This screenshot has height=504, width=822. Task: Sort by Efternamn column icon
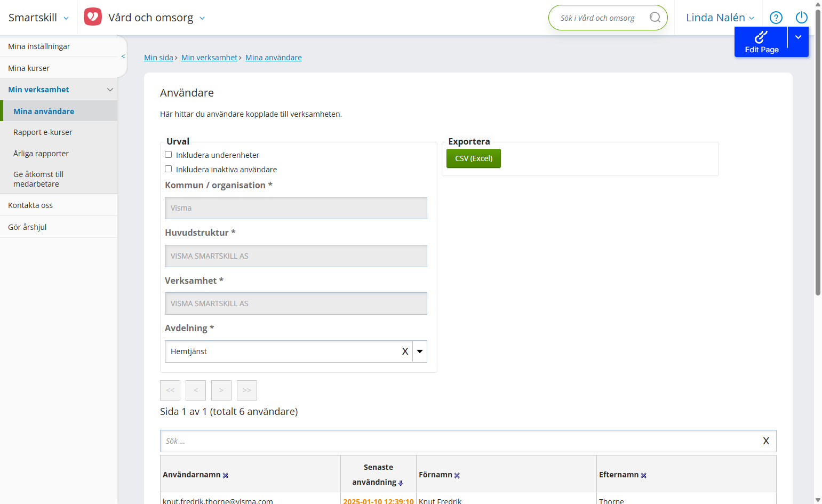644,475
